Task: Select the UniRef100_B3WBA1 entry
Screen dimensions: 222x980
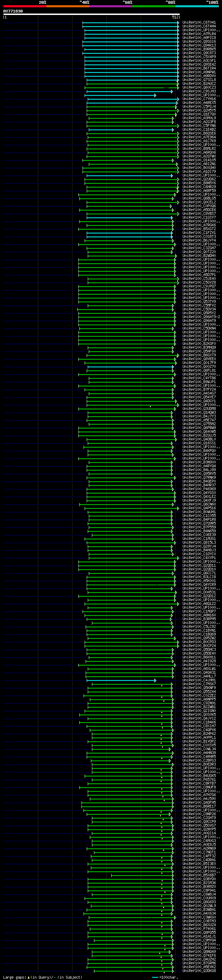Action: coord(199,909)
